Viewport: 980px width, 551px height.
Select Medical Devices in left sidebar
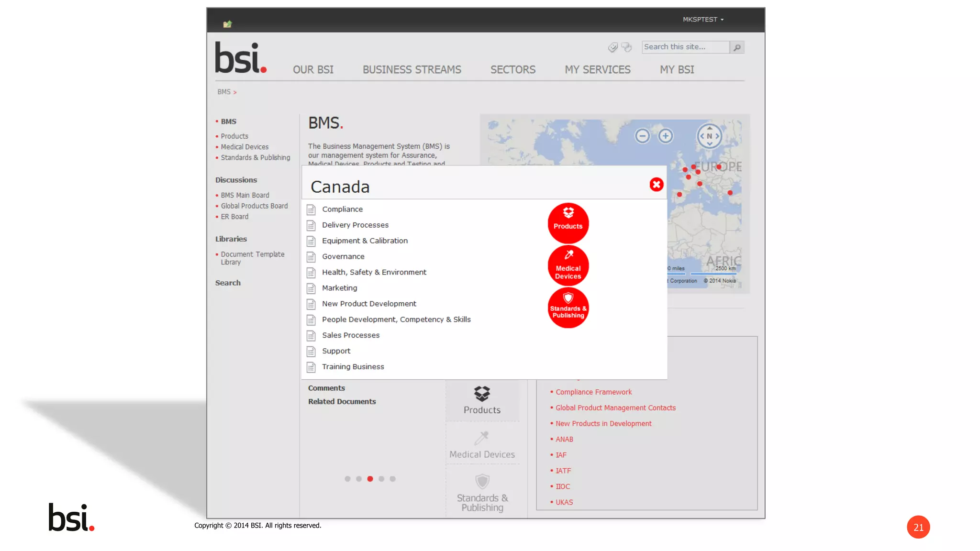[x=245, y=147]
